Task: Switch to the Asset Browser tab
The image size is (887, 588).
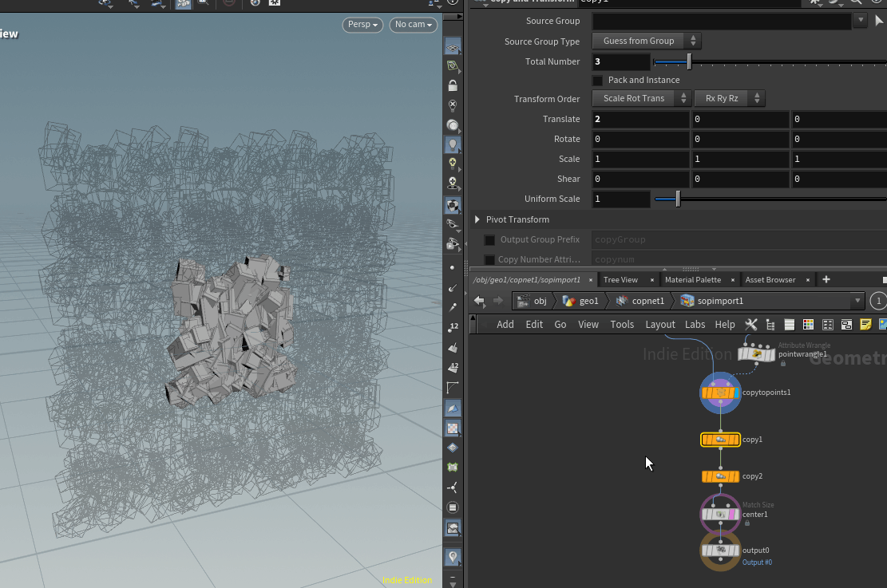Action: point(770,280)
